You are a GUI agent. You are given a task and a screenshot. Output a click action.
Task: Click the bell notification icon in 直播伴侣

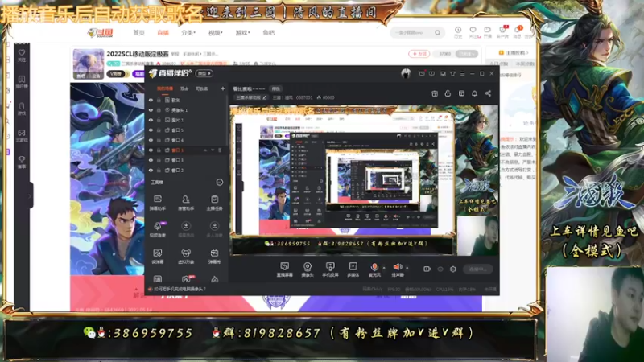[474, 93]
